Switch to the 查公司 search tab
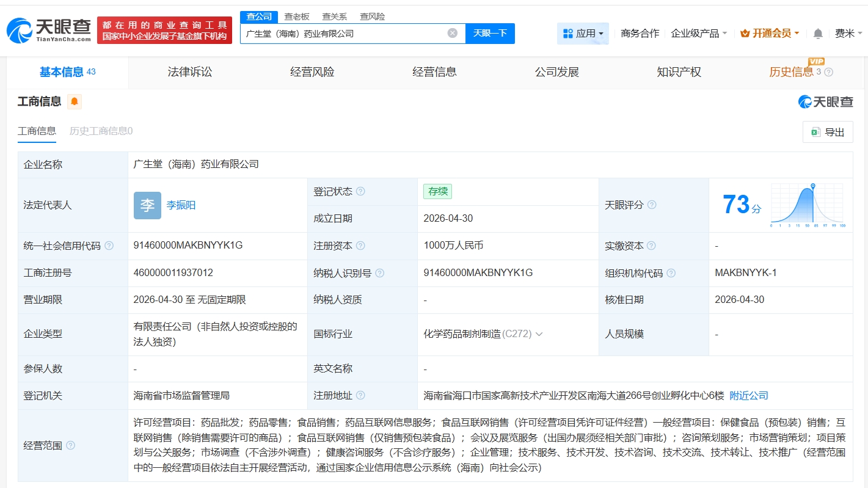868x488 pixels. pos(259,16)
